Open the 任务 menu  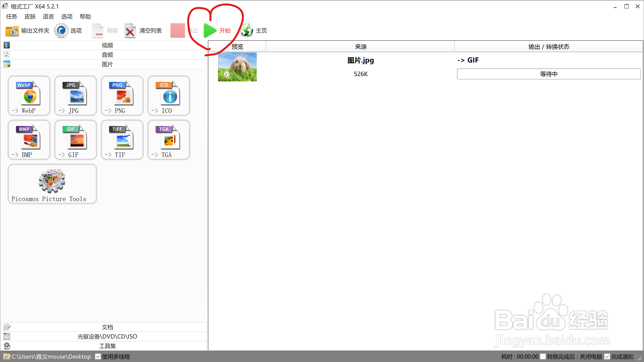11,16
